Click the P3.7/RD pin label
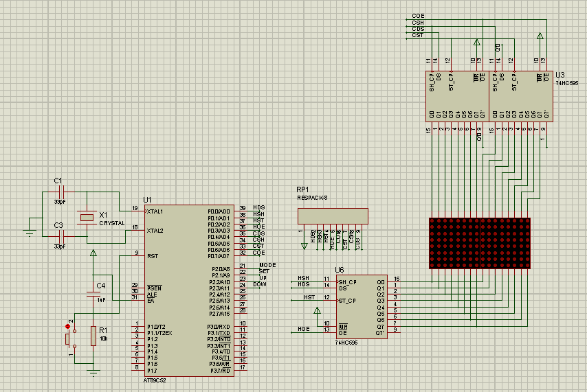Screen dimensions: 587x392 [x=220, y=371]
